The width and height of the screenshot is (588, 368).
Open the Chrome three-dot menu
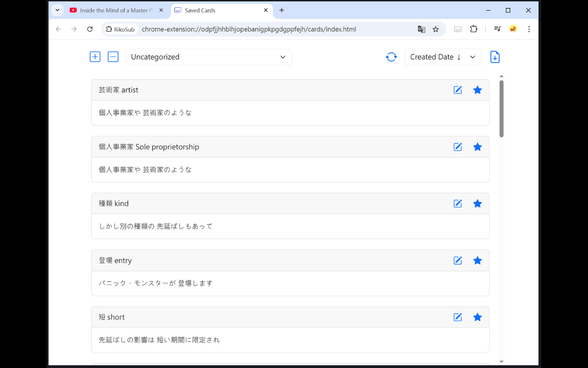coord(529,29)
